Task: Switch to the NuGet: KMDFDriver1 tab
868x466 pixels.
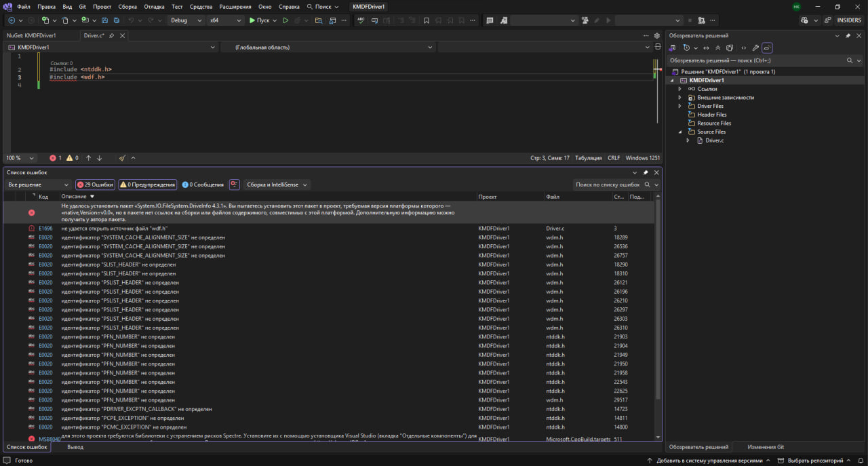Action: 31,35
